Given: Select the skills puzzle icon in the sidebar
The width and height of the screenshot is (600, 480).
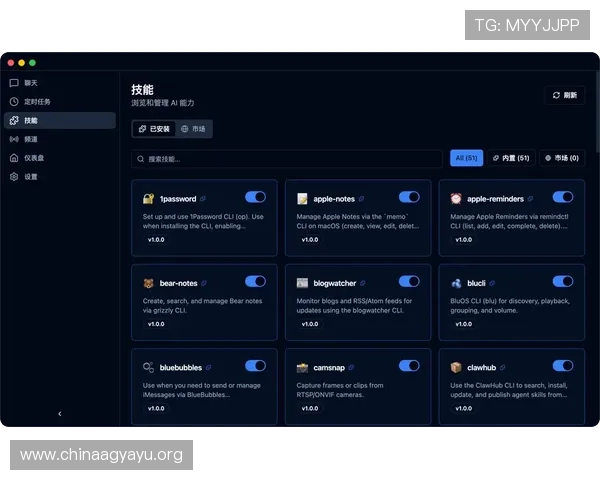Looking at the screenshot, I should 14,120.
